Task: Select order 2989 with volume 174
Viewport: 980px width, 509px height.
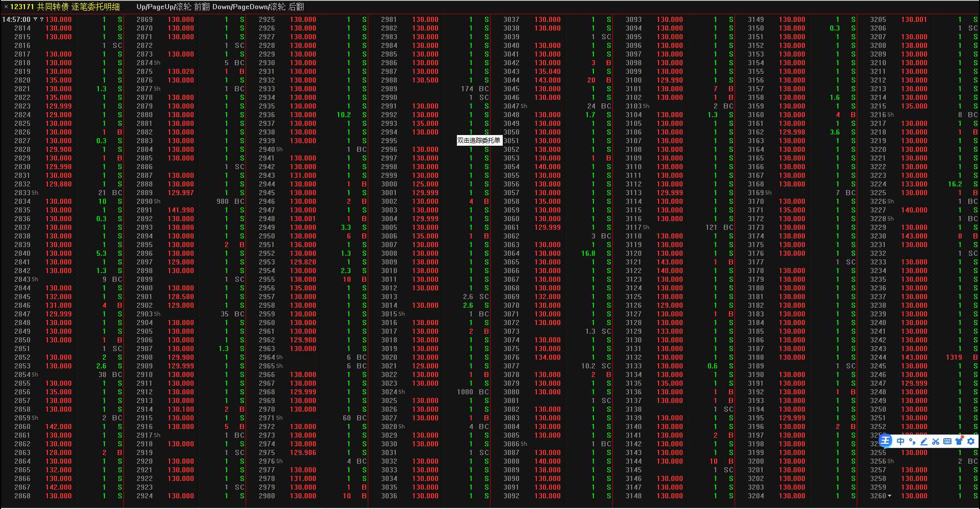Action: [389, 89]
